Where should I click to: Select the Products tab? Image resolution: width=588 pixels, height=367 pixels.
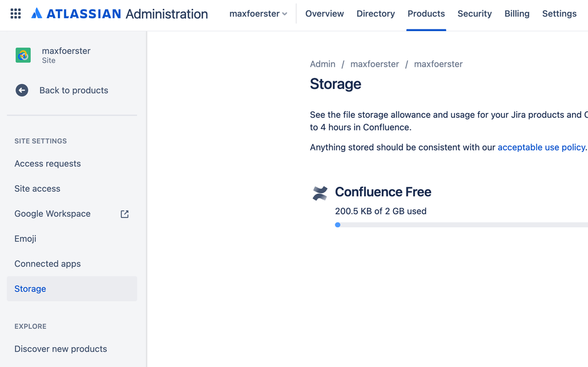[x=426, y=14]
